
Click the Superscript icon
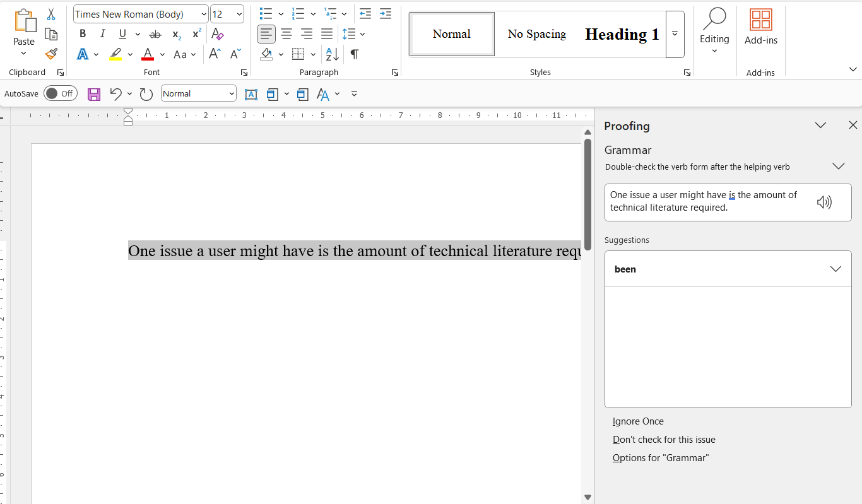coord(196,33)
